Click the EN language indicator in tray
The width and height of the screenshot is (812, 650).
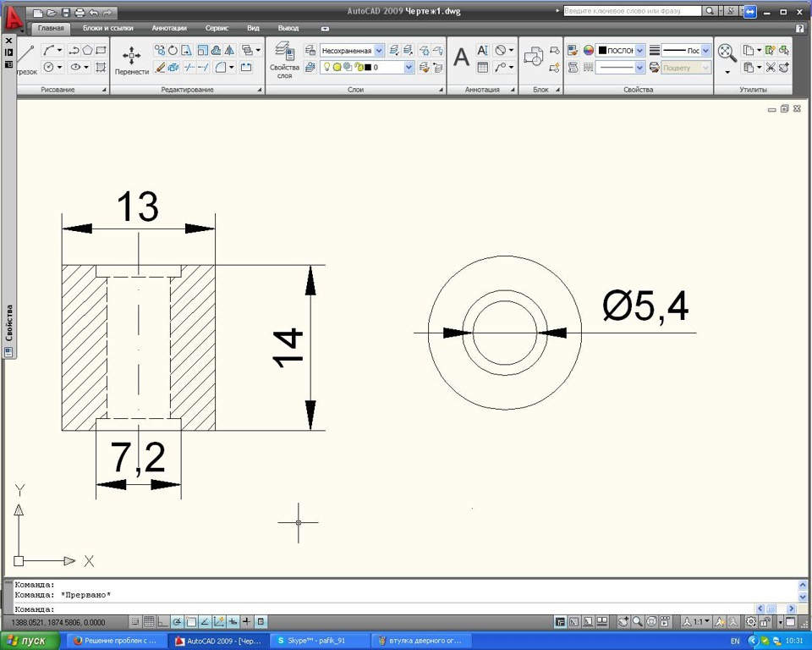[735, 642]
